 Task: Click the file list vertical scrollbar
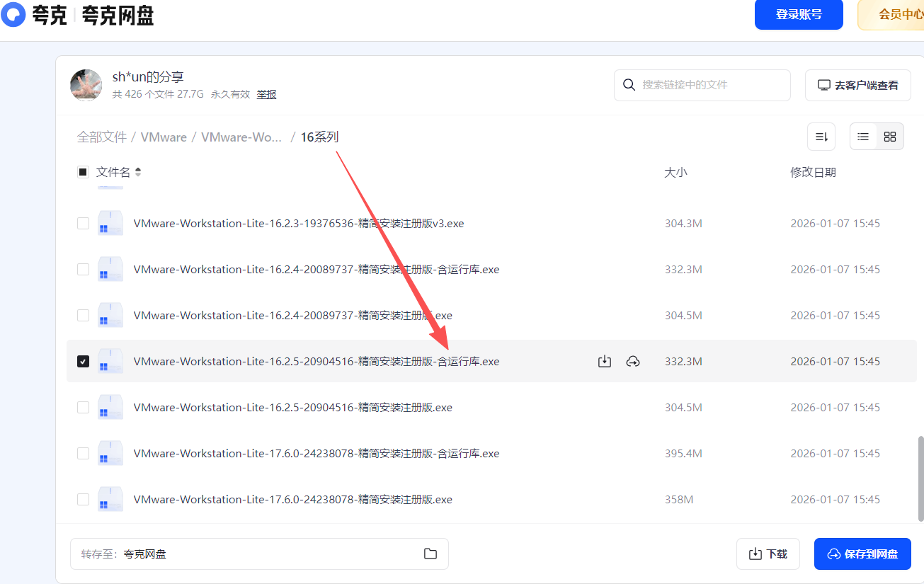coord(920,478)
